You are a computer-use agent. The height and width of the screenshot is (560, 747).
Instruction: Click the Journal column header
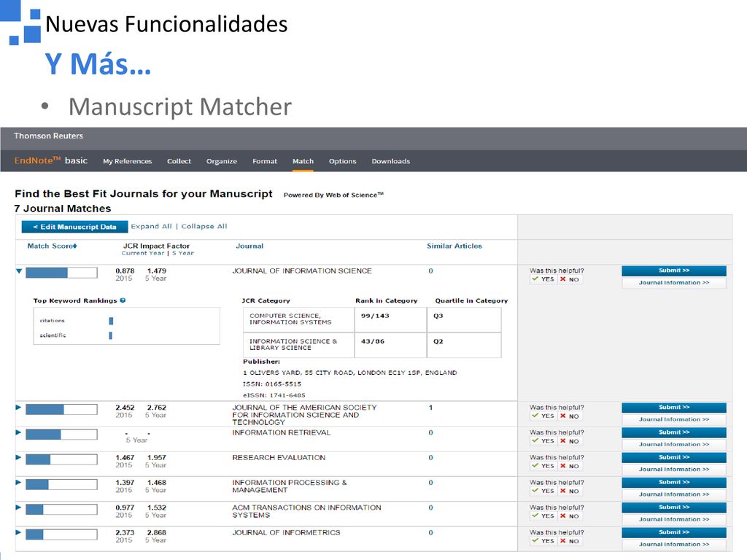tap(249, 246)
